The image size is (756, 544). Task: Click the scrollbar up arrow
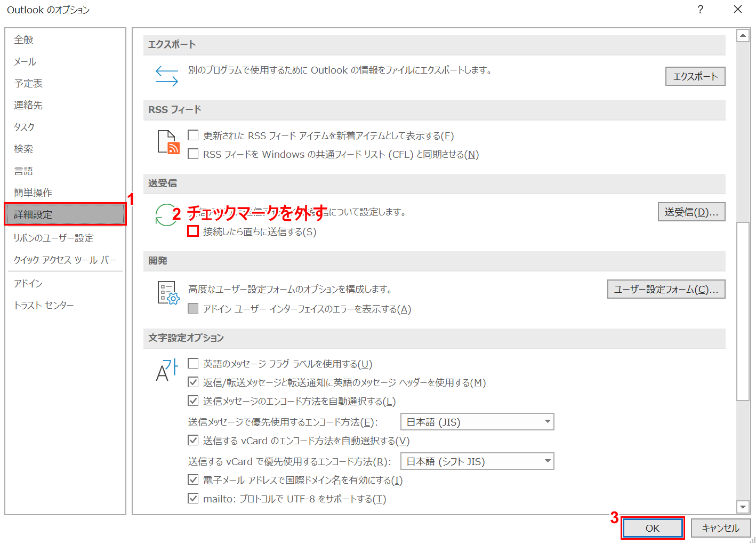pyautogui.click(x=743, y=36)
